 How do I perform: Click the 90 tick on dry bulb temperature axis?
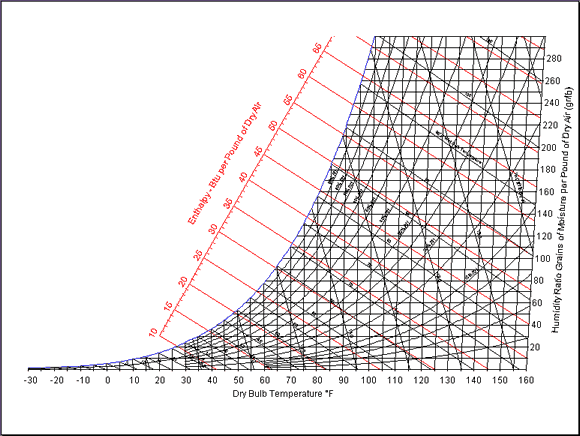[343, 380]
